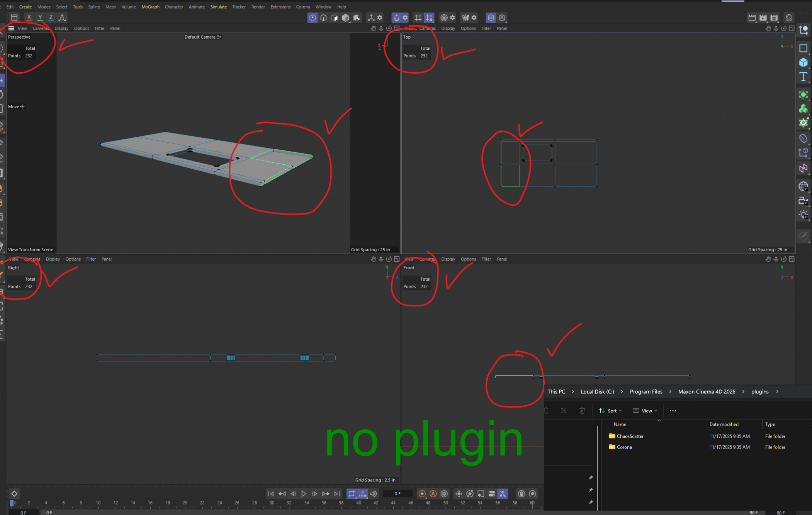Click the Share icon in Explorer toolbar
The height and width of the screenshot is (515, 812).
[x=564, y=411]
